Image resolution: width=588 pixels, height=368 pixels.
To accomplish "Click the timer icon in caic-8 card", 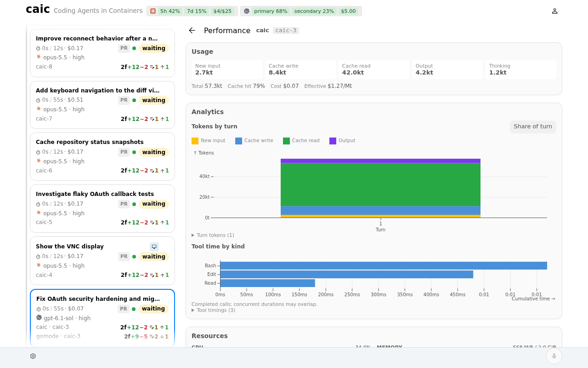I will click(x=38, y=48).
